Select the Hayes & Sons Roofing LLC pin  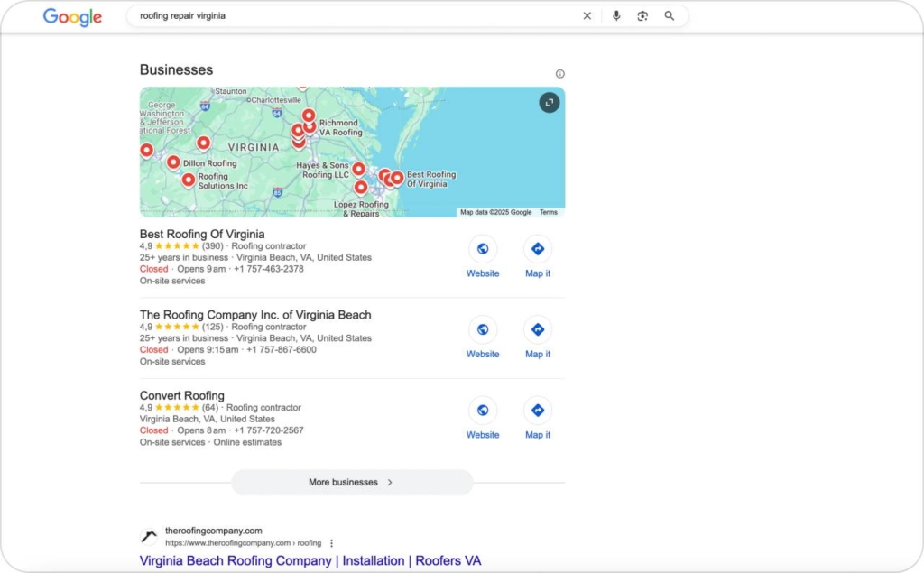(x=358, y=170)
